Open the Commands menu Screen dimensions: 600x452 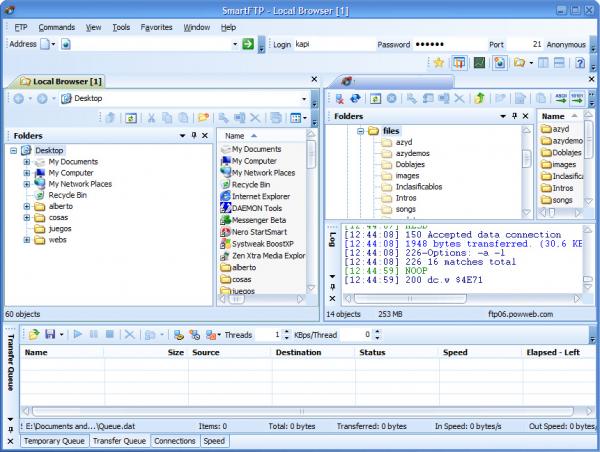pos(57,28)
